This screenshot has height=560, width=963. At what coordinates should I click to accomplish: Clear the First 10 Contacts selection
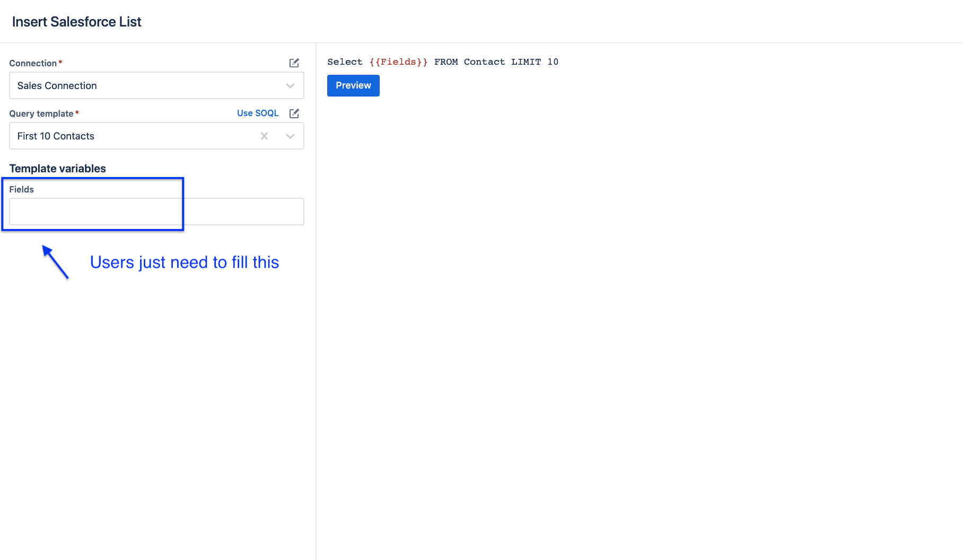264,136
